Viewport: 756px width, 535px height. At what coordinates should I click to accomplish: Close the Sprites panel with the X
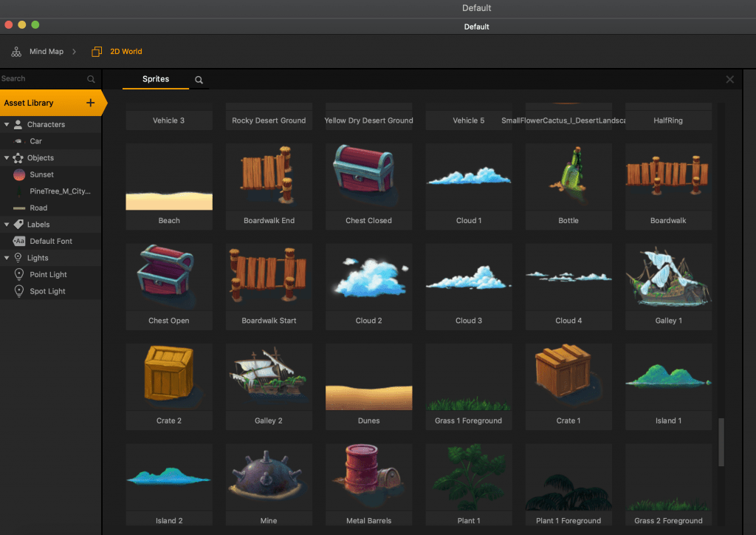(729, 79)
